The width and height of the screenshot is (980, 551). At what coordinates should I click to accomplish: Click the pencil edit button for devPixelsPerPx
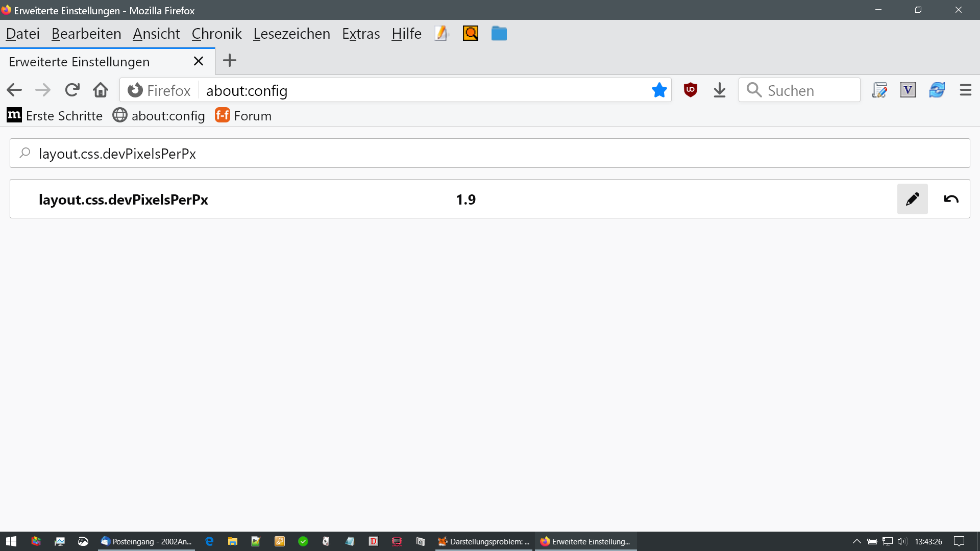912,199
